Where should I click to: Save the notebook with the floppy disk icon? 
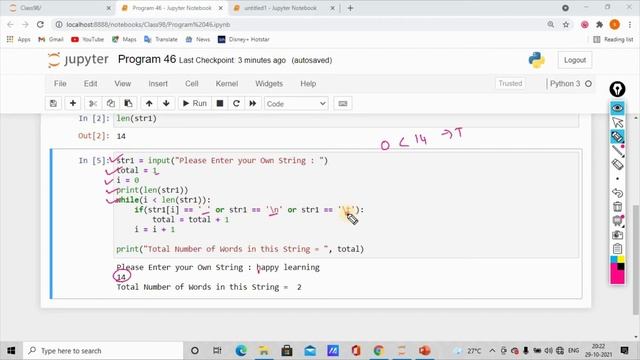tap(53, 104)
